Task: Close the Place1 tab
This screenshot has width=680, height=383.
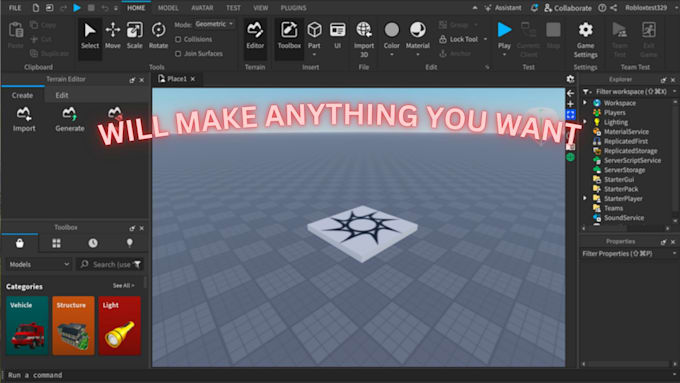Action: coord(193,79)
